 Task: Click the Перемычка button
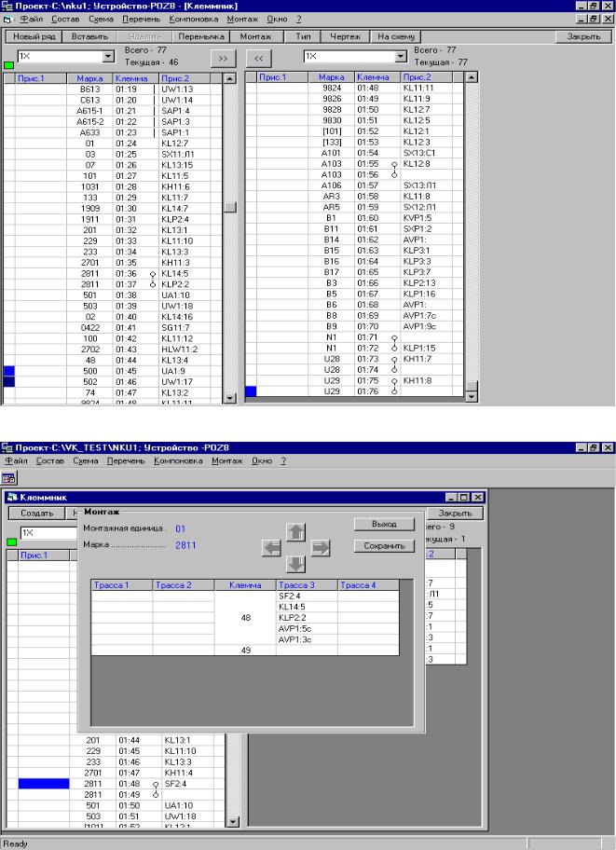[201, 37]
